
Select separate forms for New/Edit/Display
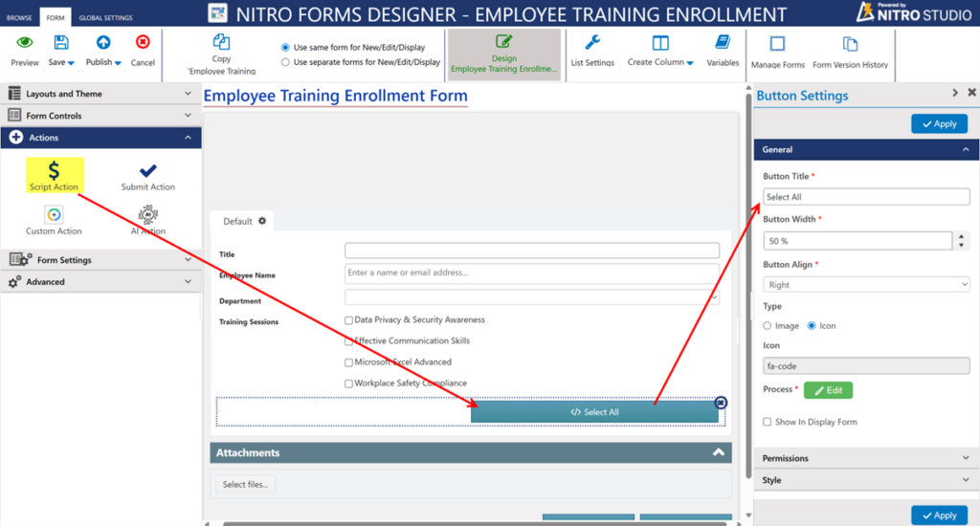pyautogui.click(x=285, y=62)
